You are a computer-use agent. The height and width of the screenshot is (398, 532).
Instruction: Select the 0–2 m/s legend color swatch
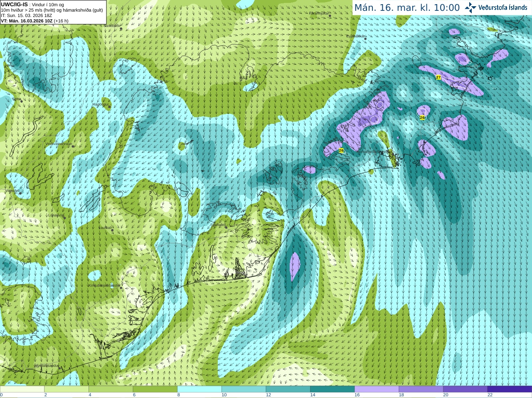(x=22, y=389)
